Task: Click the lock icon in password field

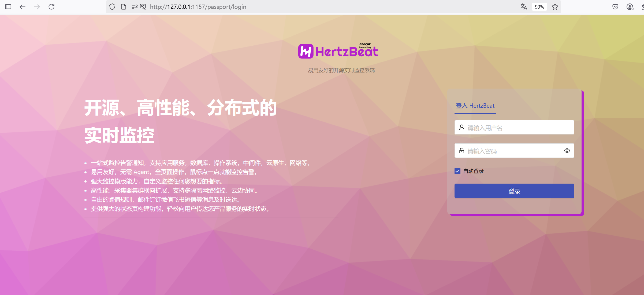Action: (461, 151)
